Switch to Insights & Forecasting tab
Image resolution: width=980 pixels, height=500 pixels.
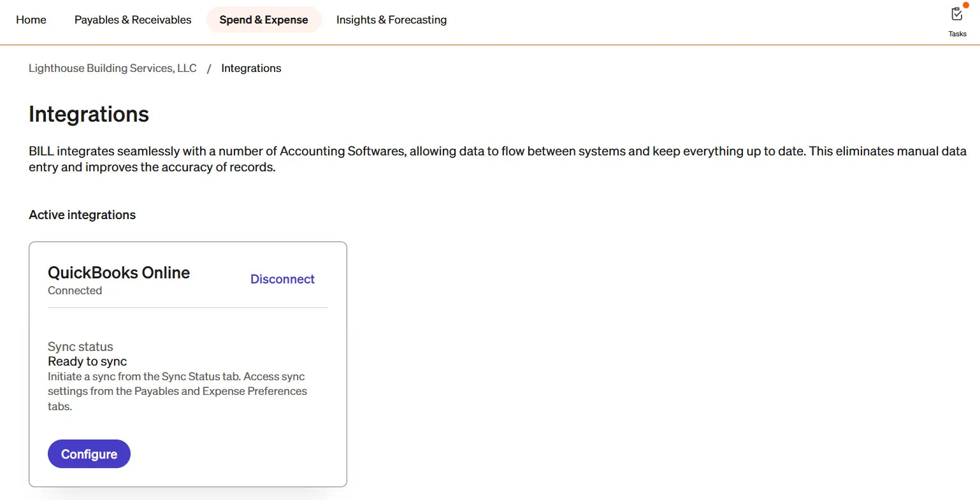coord(391,20)
